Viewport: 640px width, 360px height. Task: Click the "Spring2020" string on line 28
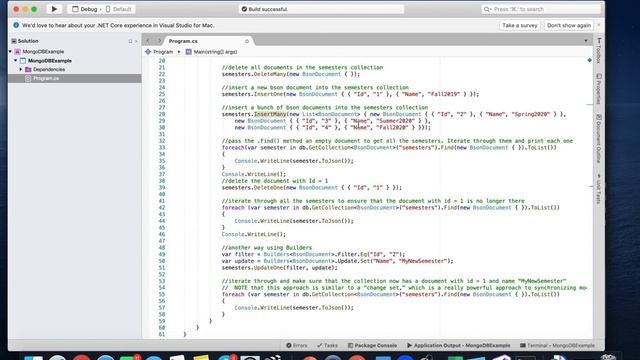point(531,114)
